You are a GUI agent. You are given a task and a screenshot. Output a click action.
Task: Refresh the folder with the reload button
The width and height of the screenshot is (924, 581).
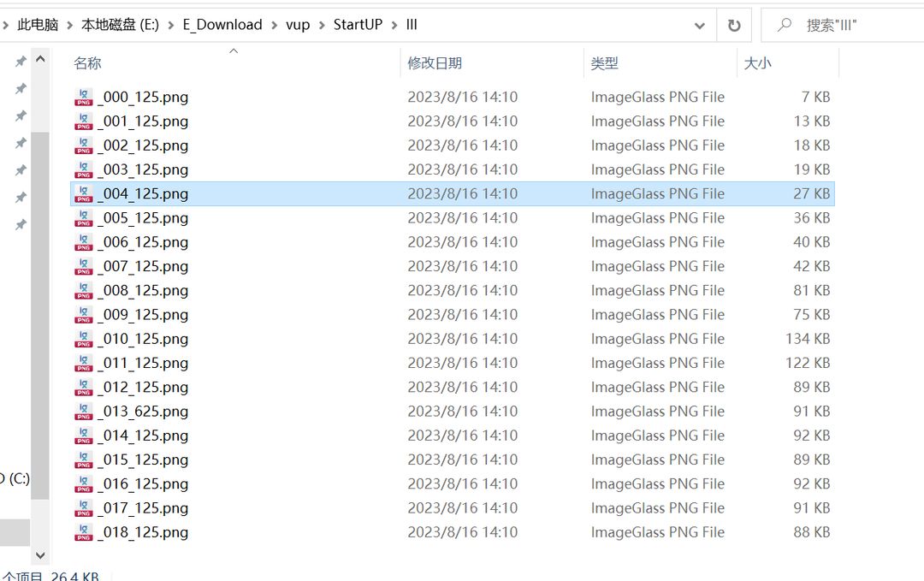point(734,26)
